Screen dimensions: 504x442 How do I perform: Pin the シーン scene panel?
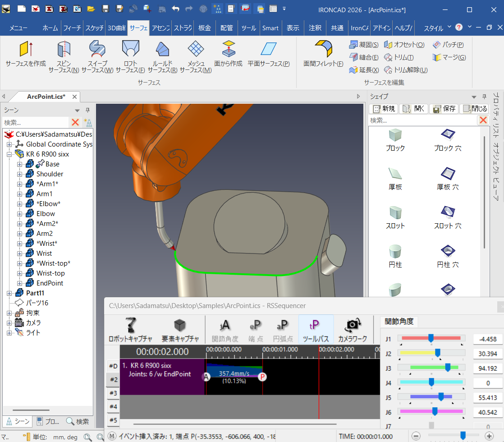(x=87, y=110)
